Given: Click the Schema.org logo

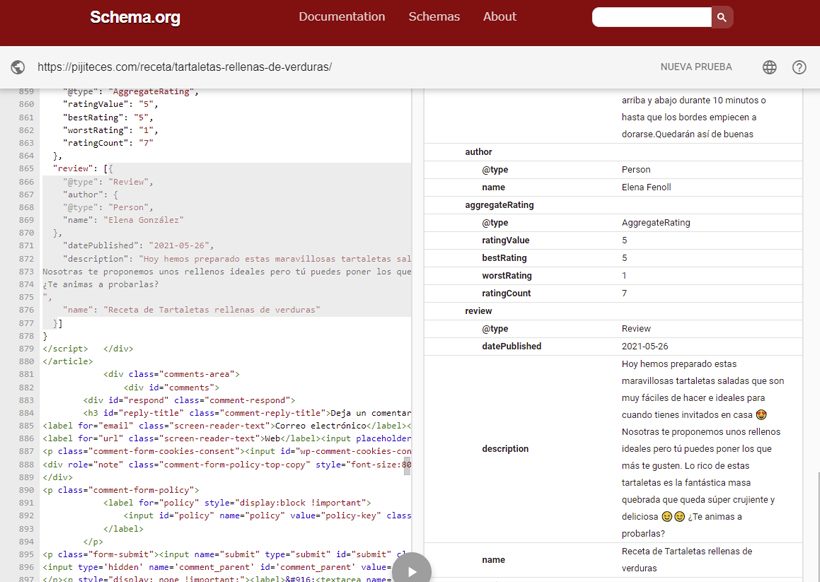Looking at the screenshot, I should tap(135, 17).
